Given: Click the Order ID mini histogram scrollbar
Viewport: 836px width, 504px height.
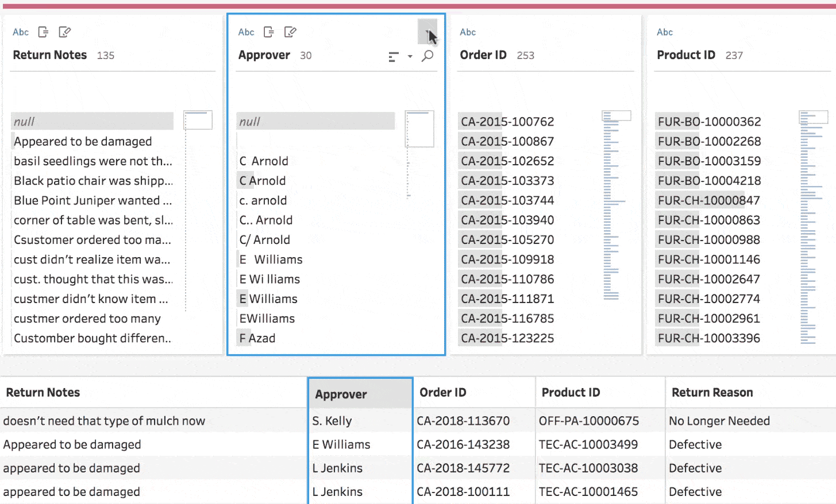Looking at the screenshot, I should coord(616,116).
